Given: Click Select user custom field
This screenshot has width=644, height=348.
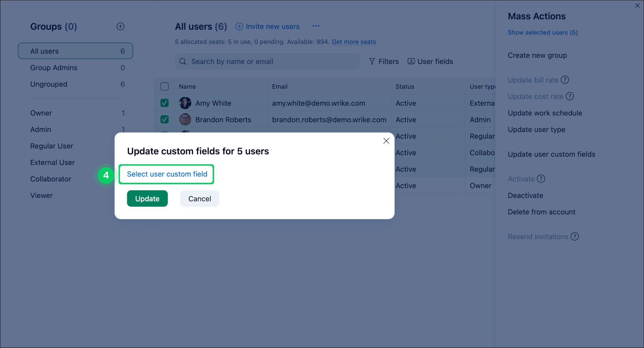Looking at the screenshot, I should pyautogui.click(x=167, y=174).
